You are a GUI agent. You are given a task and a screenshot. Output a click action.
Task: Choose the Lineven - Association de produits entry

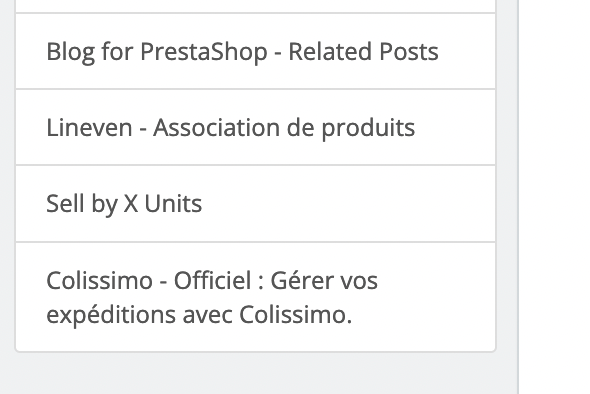point(255,127)
